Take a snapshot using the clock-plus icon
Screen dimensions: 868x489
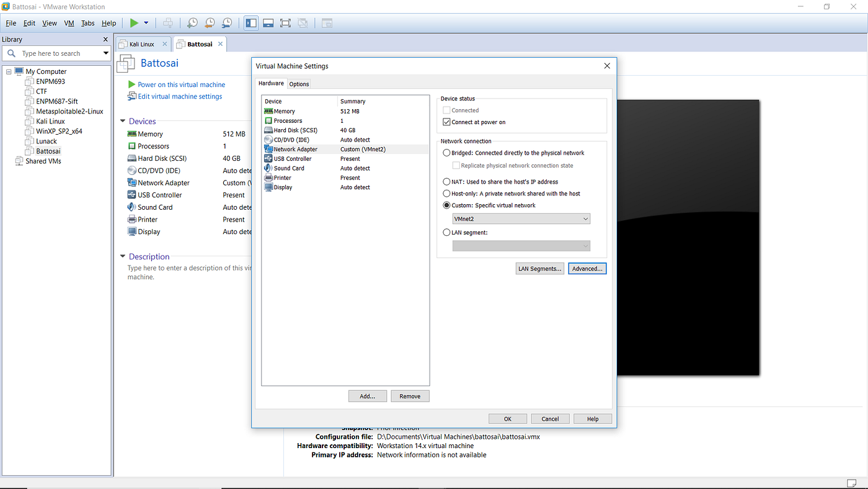[x=192, y=23]
